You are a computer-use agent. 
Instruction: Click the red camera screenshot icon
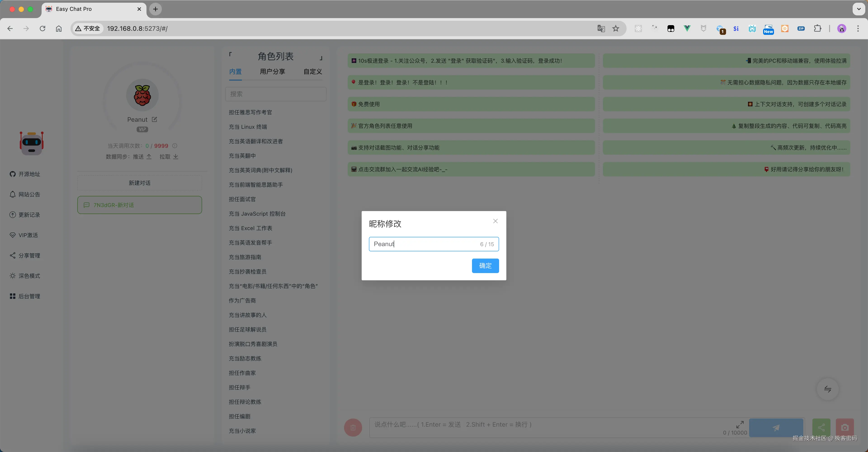[x=845, y=427]
